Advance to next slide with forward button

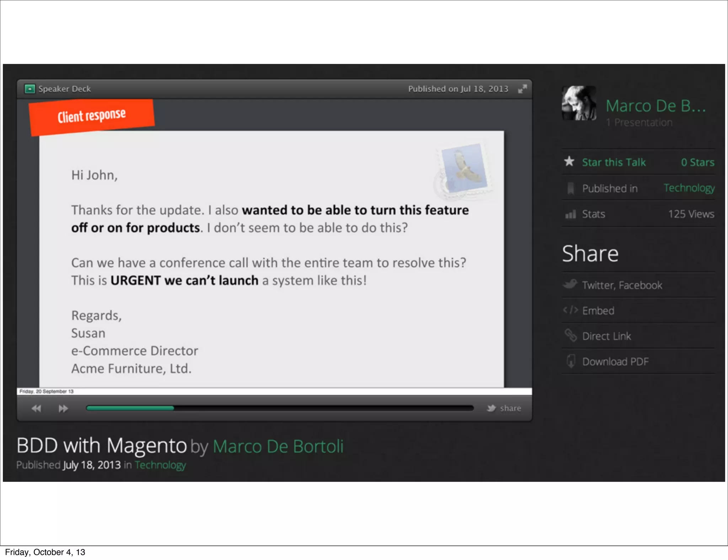pos(63,408)
